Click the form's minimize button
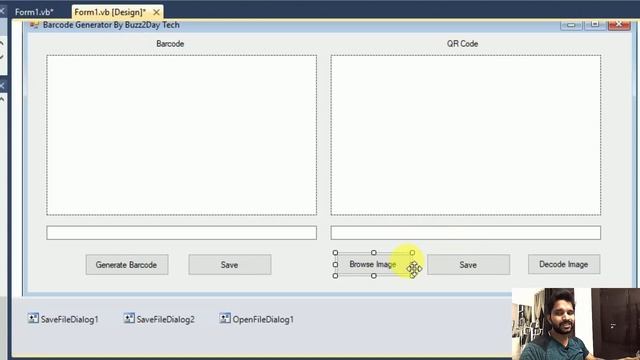The height and width of the screenshot is (360, 640). (x=571, y=25)
